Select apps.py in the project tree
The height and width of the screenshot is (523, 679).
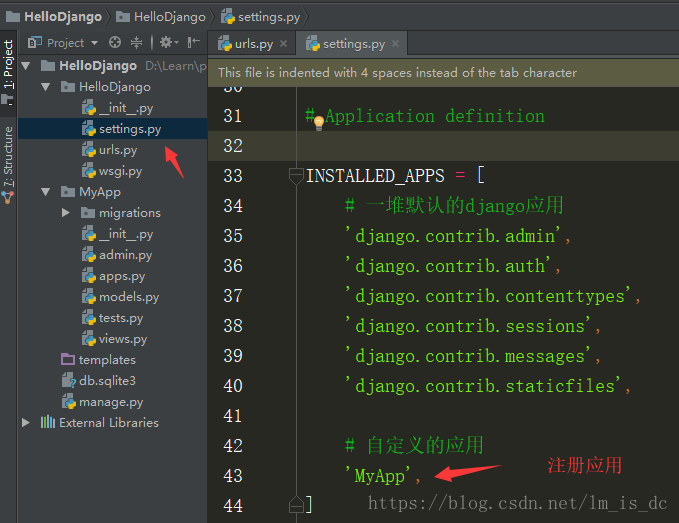tap(113, 276)
